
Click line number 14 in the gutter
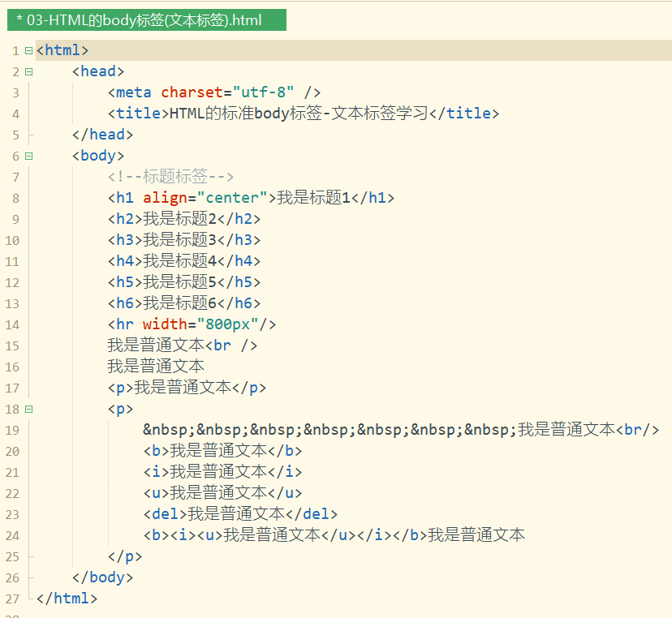tap(12, 325)
